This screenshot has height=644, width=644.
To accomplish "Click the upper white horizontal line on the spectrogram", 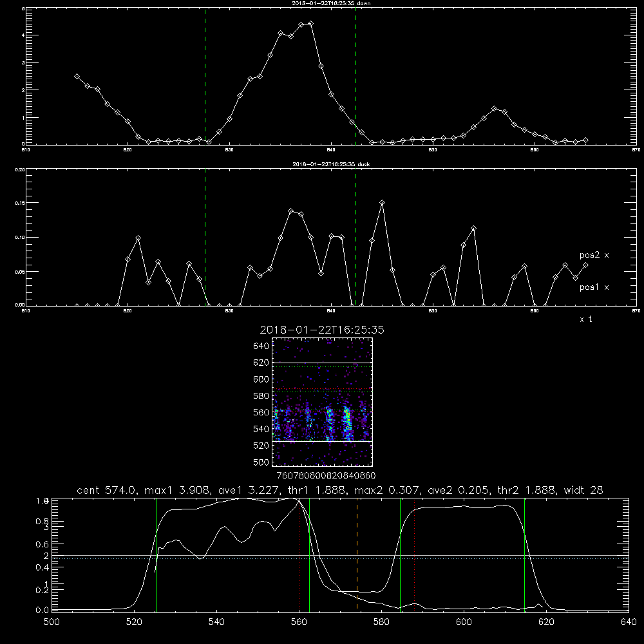I will [323, 363].
